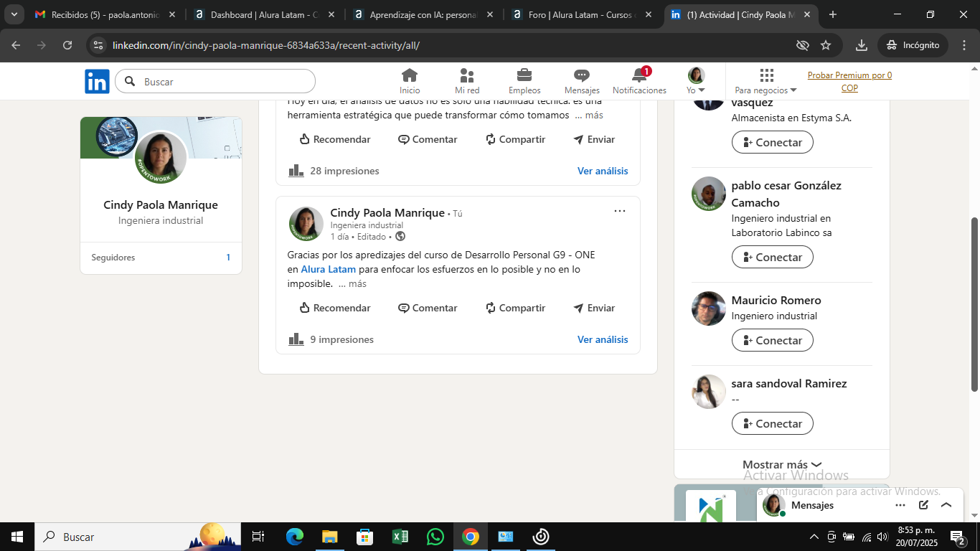Open pablo cesar González Camacho profile
Viewport: 980px width, 551px height.
click(786, 194)
